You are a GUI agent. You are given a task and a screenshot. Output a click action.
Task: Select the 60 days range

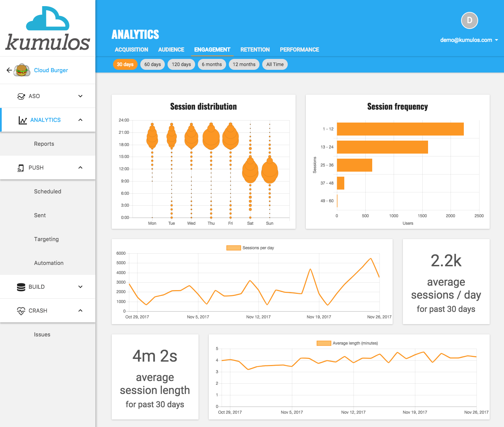tap(153, 64)
